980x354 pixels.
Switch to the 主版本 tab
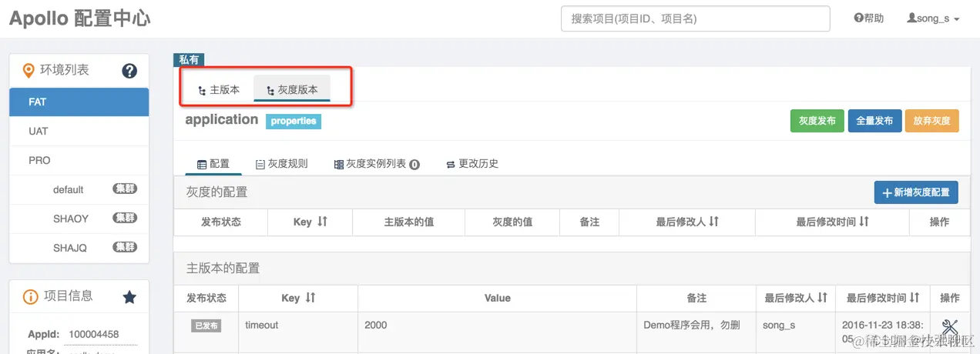(219, 89)
